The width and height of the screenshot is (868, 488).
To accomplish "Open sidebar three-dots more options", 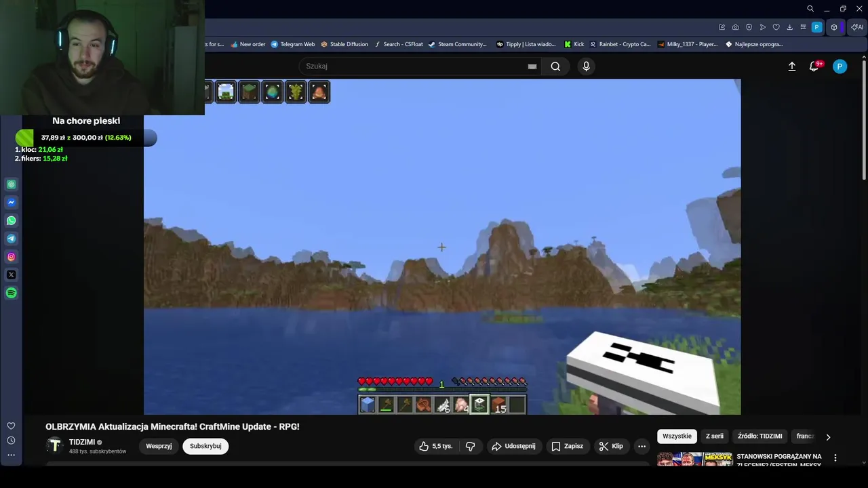I will pos(11,455).
